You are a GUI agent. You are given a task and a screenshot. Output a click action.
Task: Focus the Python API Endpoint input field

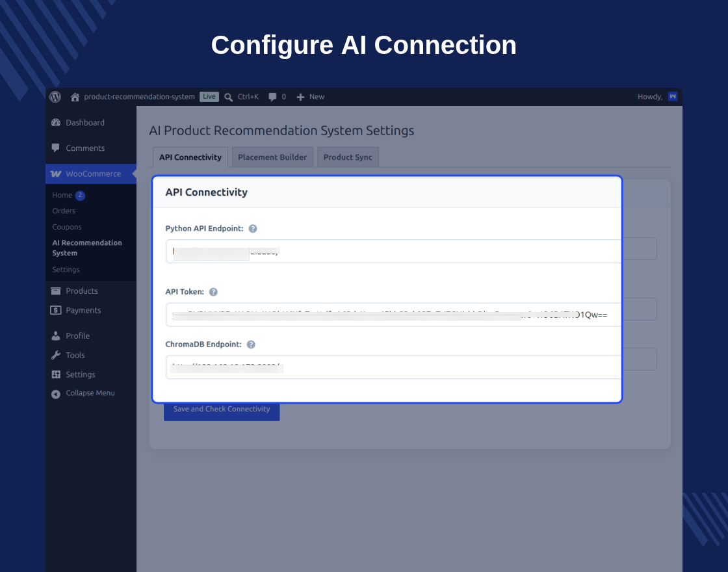click(393, 251)
